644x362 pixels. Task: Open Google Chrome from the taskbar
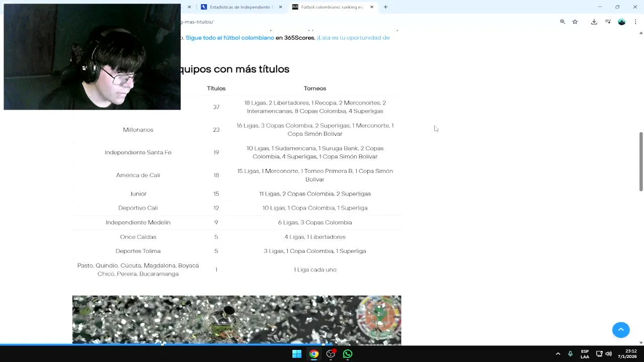pyautogui.click(x=314, y=354)
